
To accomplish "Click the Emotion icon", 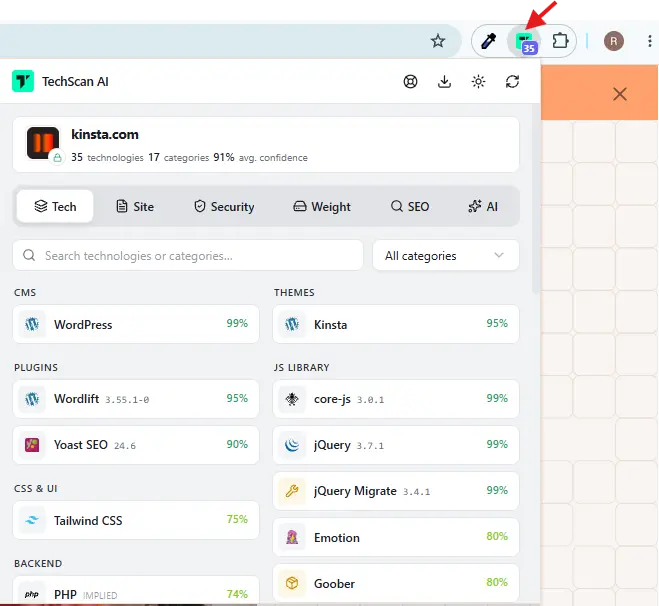I will tap(292, 537).
